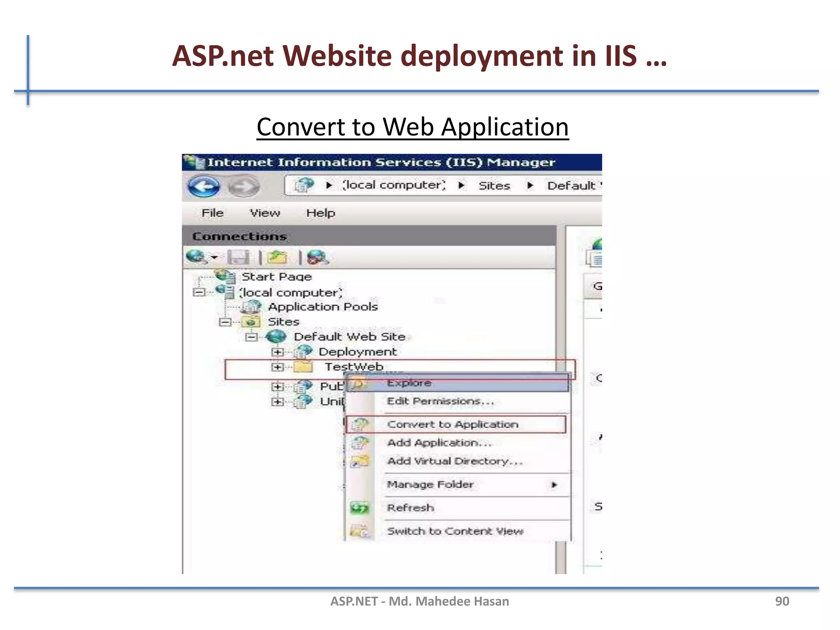Click Sites in the address breadcrumb

click(x=494, y=186)
